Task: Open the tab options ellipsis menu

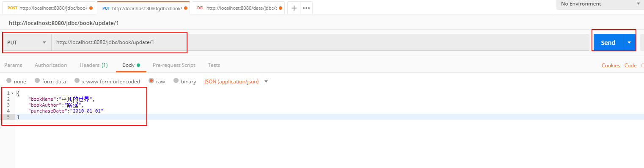Action: [307, 8]
